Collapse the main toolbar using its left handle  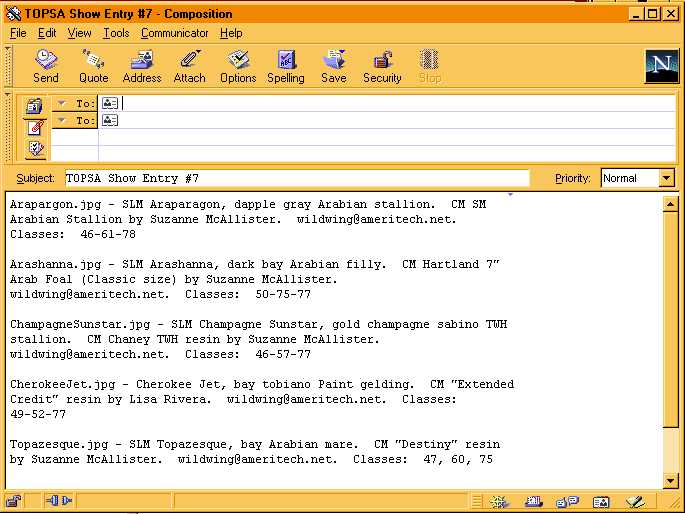[8, 66]
